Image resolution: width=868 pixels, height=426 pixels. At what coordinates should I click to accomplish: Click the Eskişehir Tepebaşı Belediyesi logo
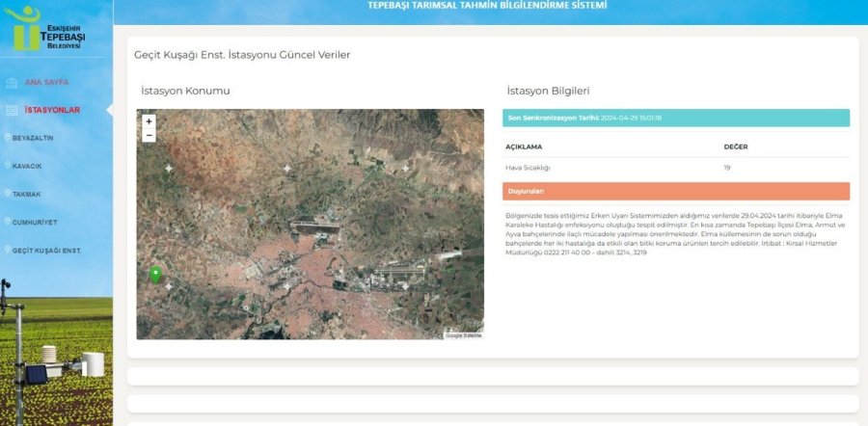pyautogui.click(x=46, y=29)
